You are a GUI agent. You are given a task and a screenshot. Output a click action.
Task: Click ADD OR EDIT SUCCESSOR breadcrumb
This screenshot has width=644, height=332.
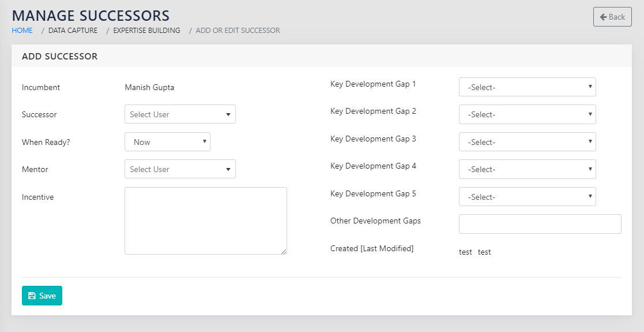[238, 31]
